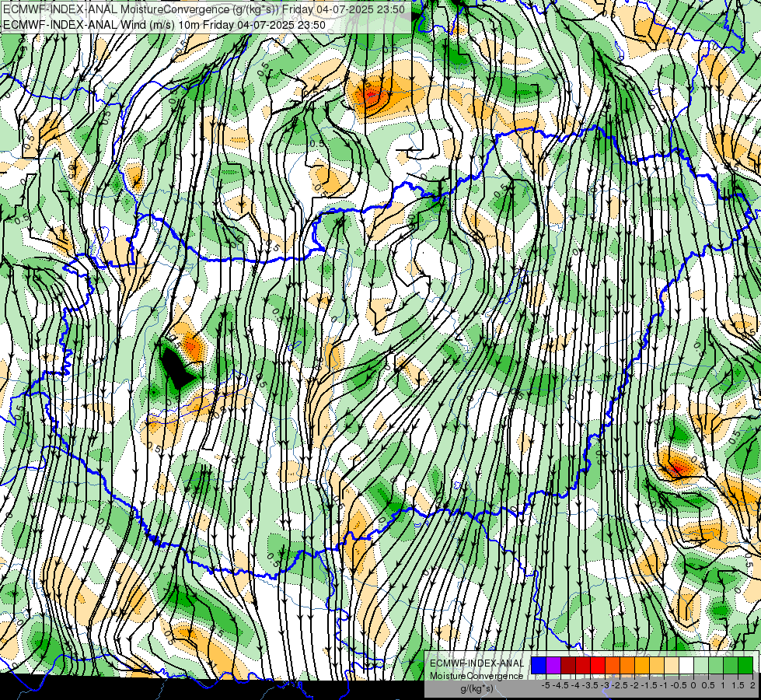The image size is (761, 700).
Task: Click the amber swatch between -2 and -1.5
Action: point(642,666)
